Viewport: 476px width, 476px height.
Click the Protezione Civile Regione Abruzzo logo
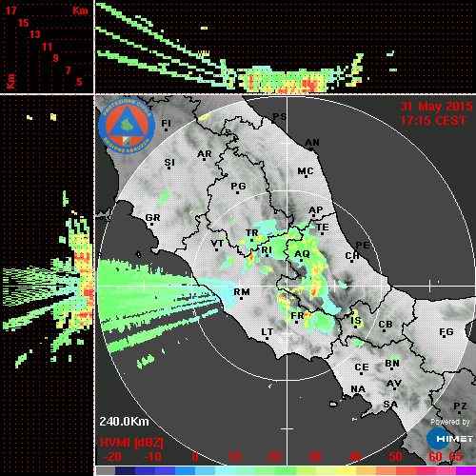127,126
